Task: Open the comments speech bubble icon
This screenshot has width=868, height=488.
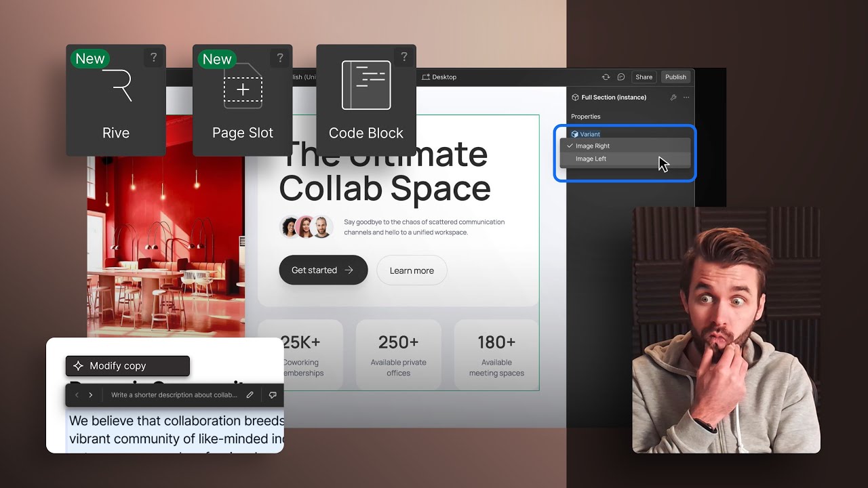Action: click(621, 77)
